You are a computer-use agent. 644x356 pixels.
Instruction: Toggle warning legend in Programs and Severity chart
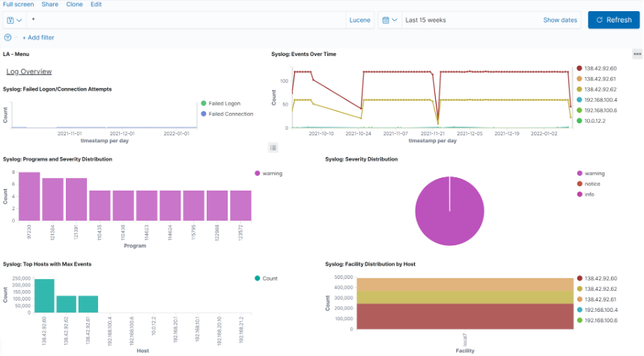click(x=269, y=174)
